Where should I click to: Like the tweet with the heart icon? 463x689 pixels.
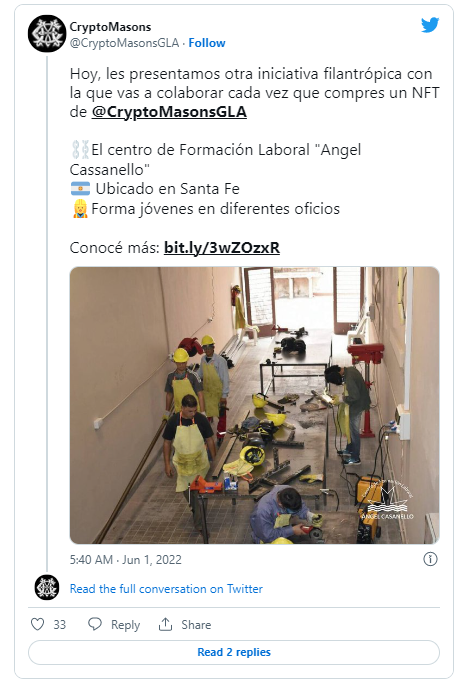(37, 624)
